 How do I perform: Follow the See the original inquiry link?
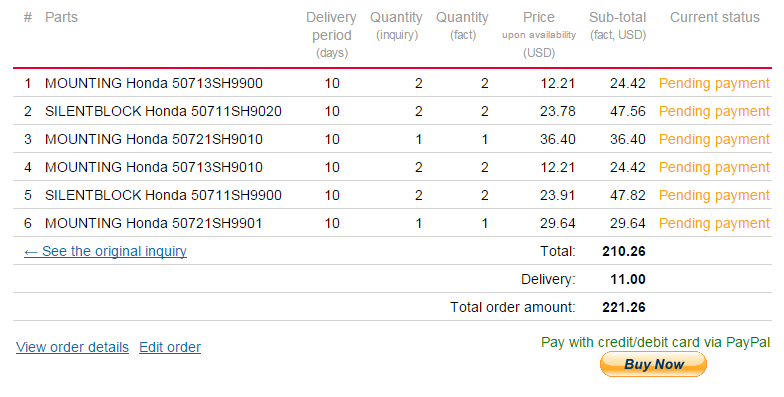[x=105, y=251]
